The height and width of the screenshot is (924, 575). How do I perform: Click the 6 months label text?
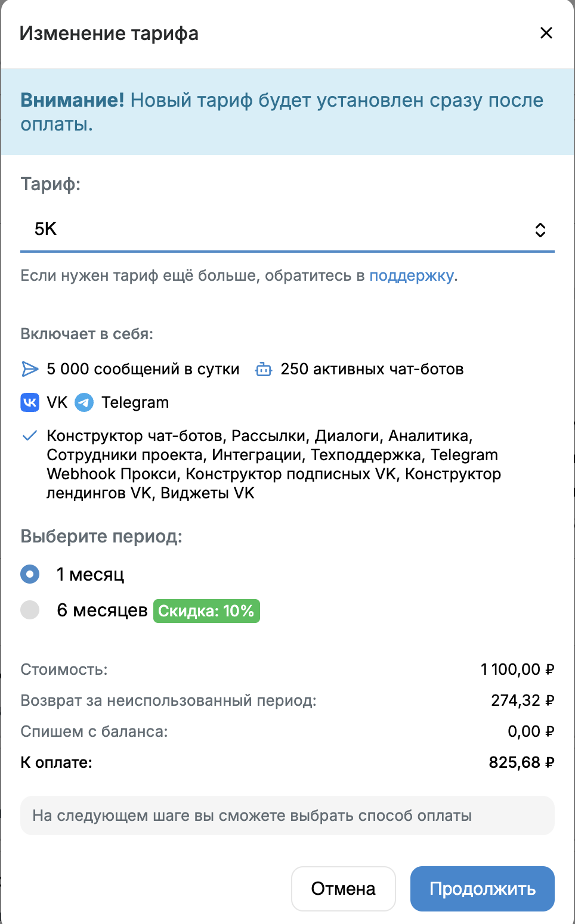click(102, 610)
